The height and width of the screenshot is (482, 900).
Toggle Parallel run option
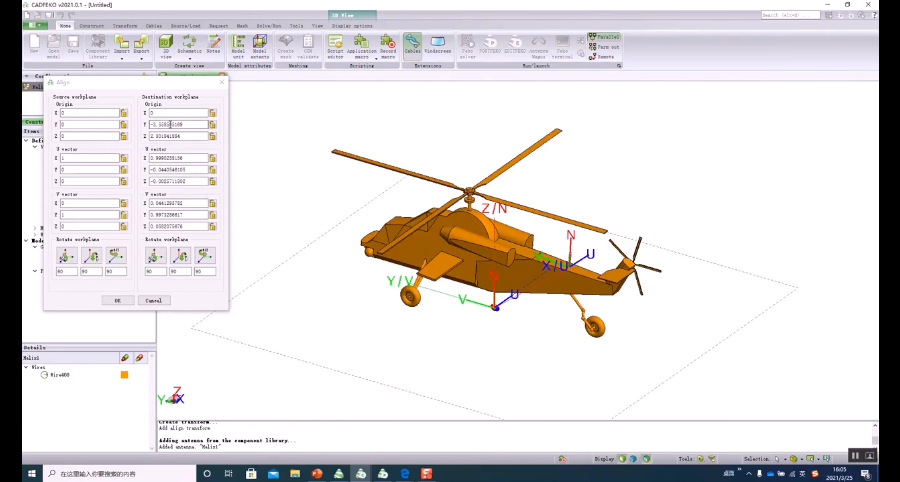[604, 37]
